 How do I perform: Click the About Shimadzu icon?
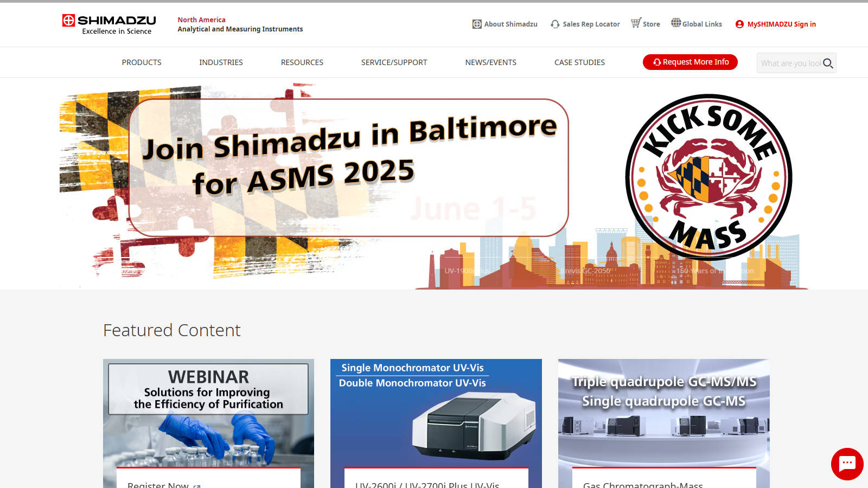click(477, 24)
